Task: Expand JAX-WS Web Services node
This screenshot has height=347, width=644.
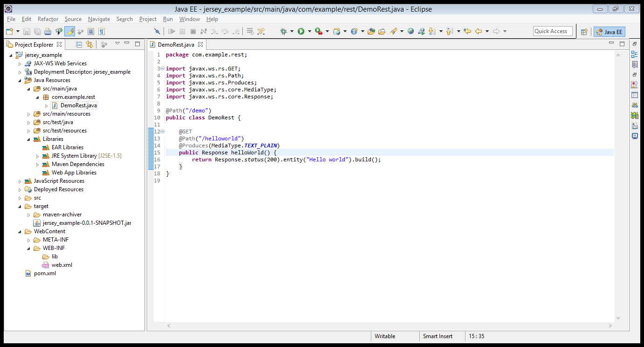Action: (20, 63)
